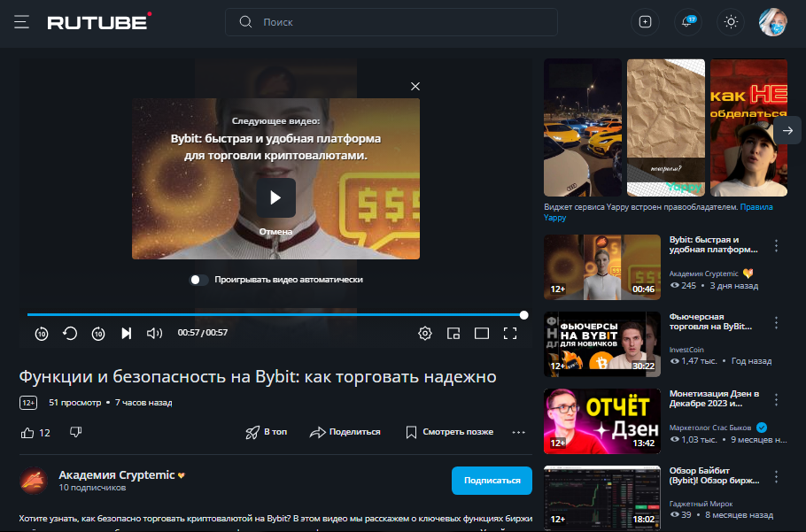806x532 pixels.
Task: Replay the video
Action: tap(70, 334)
